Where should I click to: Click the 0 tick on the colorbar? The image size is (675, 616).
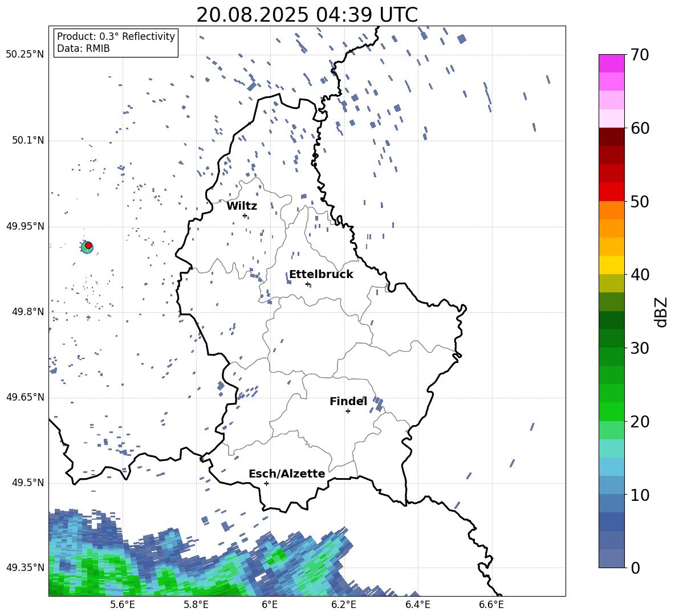636,568
